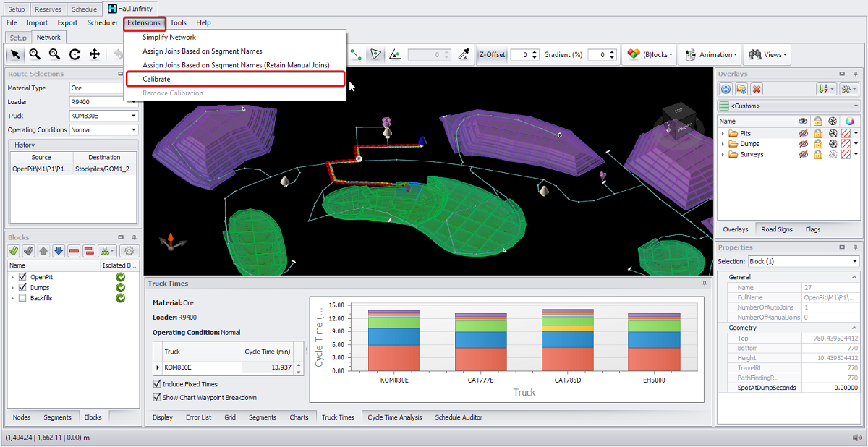Uncheck the OpenPit block checkbox
The height and width of the screenshot is (447, 868).
pos(23,277)
